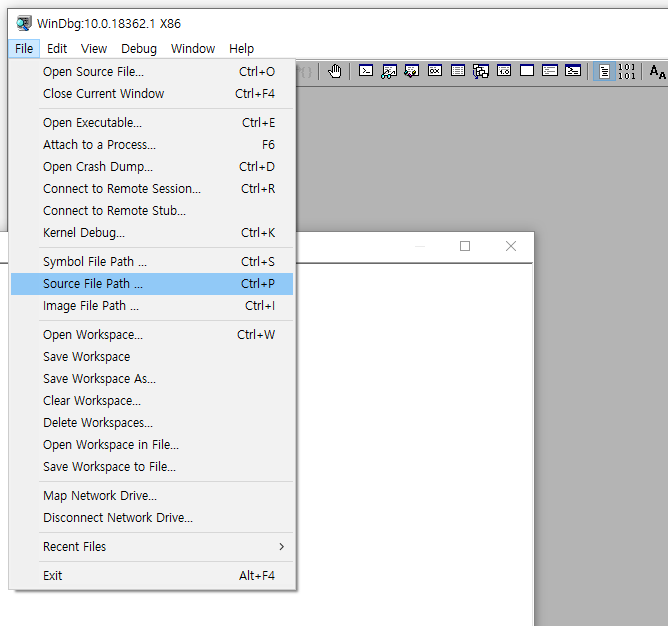Choose Open Crash Dump from File menu
668x626 pixels.
pos(98,167)
